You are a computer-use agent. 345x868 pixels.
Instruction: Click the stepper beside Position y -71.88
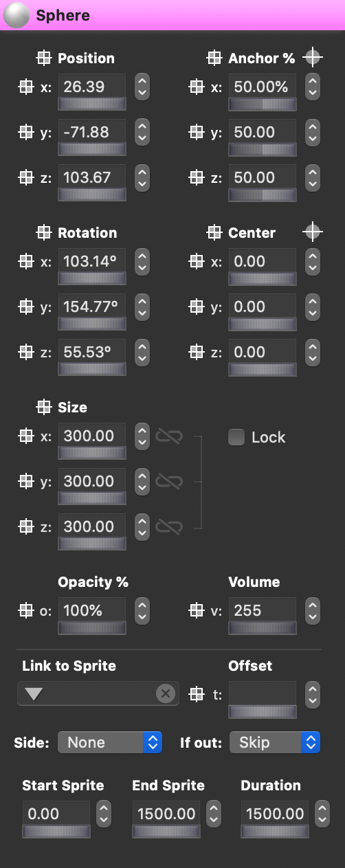tap(142, 132)
